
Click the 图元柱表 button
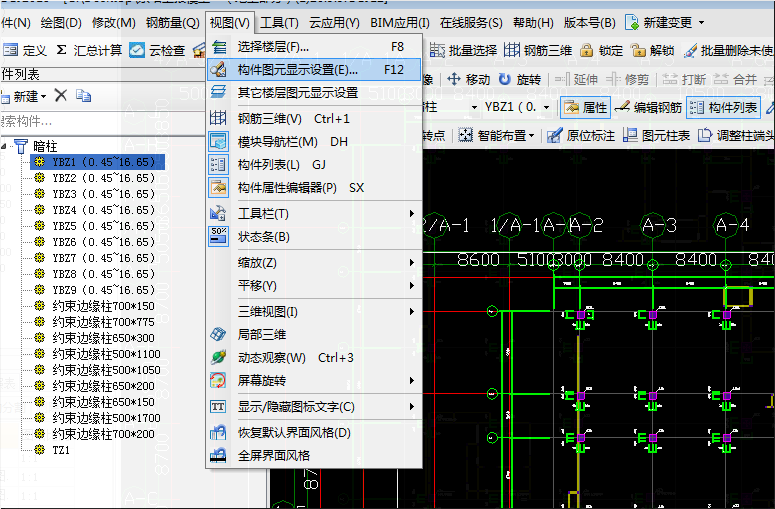tap(656, 135)
